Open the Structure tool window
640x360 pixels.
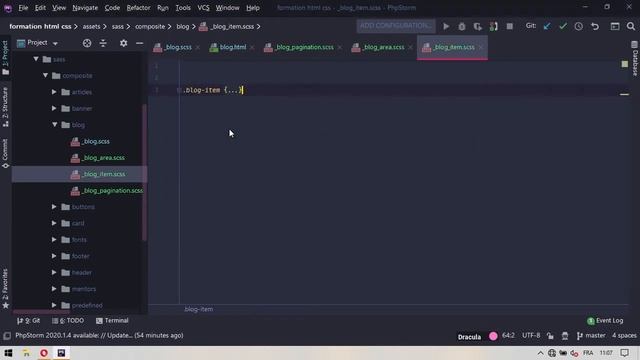tap(5, 107)
